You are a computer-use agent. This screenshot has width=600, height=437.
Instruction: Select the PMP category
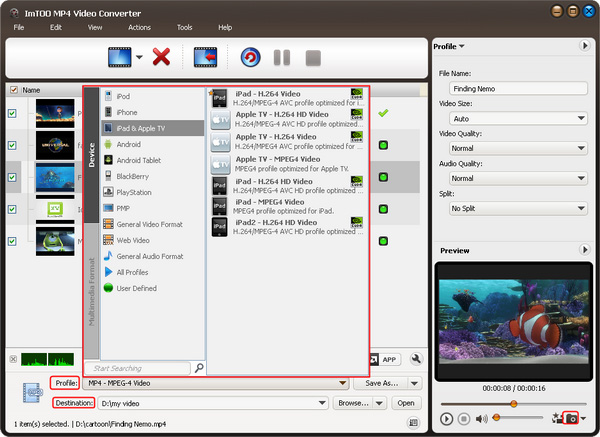point(153,209)
